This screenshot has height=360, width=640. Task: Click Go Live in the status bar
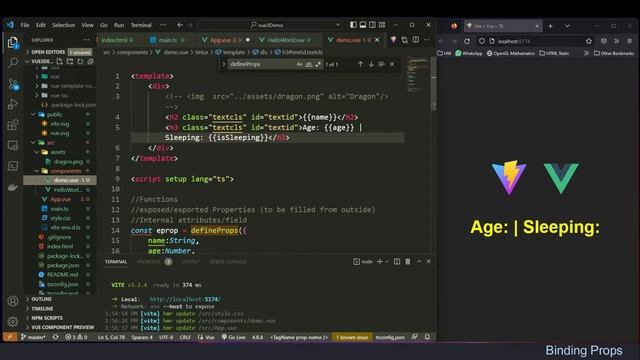pos(233,337)
